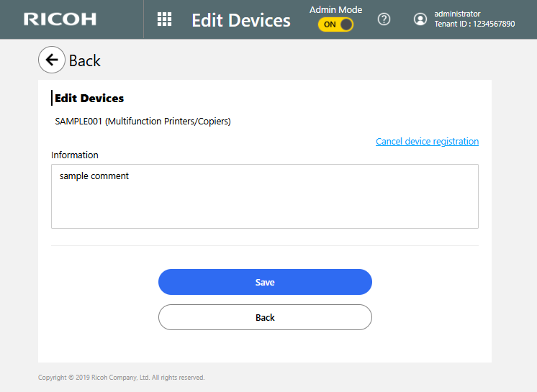Click the Cancel device registration link
This screenshot has height=392, width=537.
tap(427, 142)
